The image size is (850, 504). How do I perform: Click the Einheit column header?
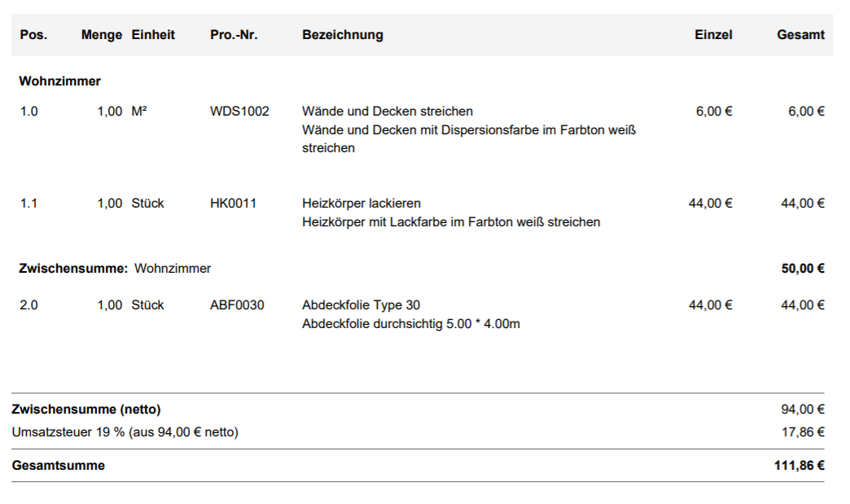click(x=153, y=35)
